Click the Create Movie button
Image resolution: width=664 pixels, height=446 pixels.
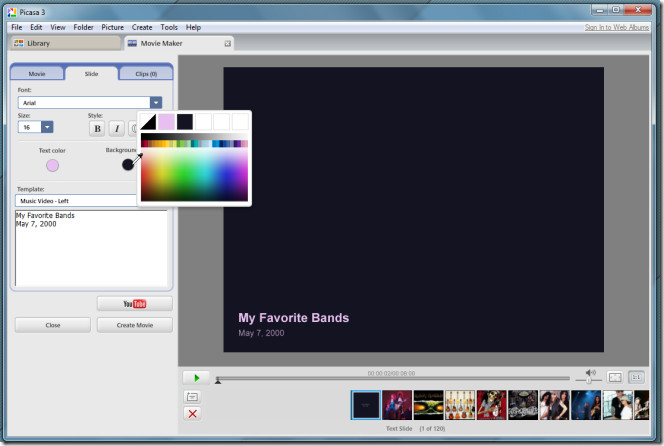click(135, 325)
